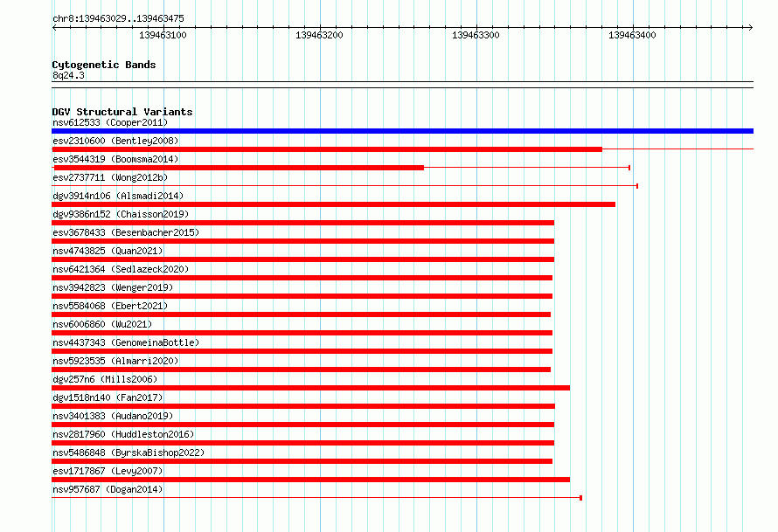
Task: Click nsv5584068 (Ebert2021) label
Action: (x=110, y=306)
